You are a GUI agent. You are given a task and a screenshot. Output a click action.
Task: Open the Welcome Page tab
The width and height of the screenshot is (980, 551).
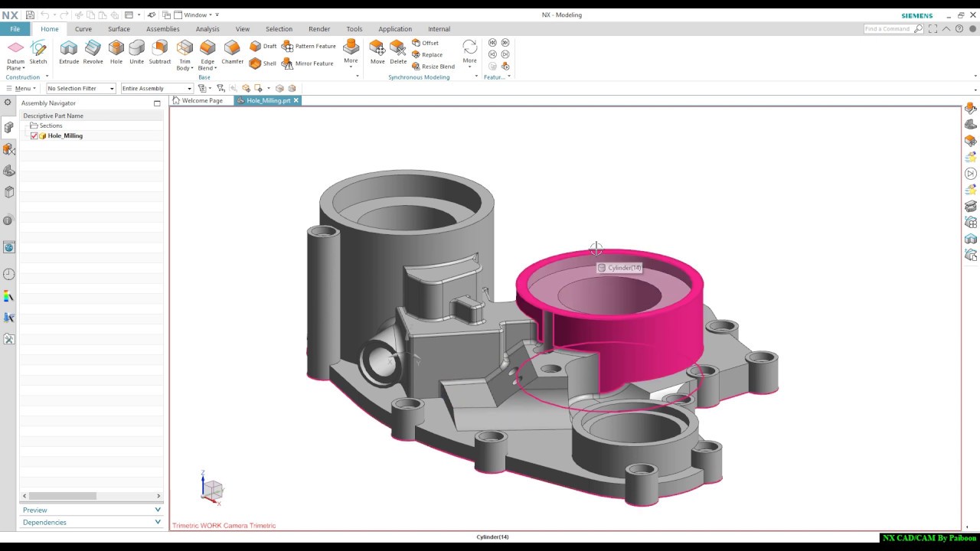(198, 100)
